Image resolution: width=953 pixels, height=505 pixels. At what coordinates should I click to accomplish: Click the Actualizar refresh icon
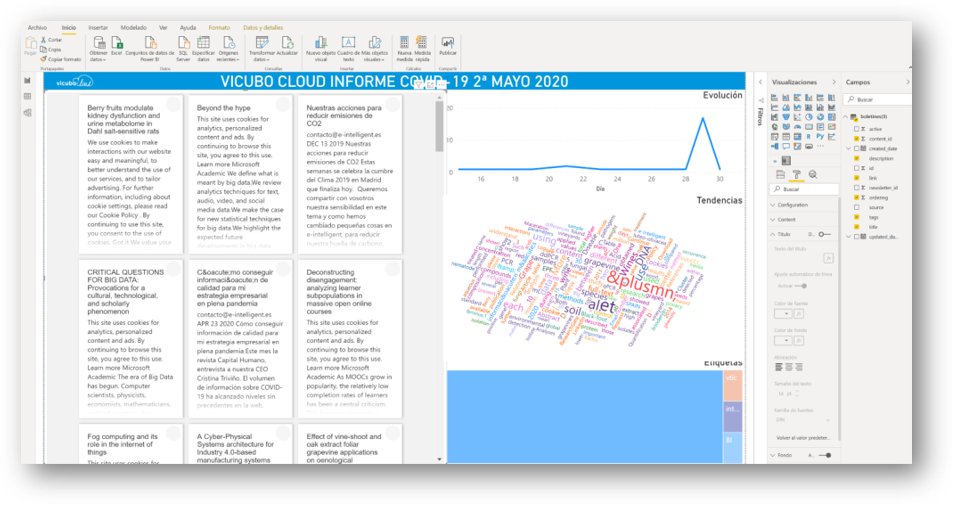click(x=287, y=43)
